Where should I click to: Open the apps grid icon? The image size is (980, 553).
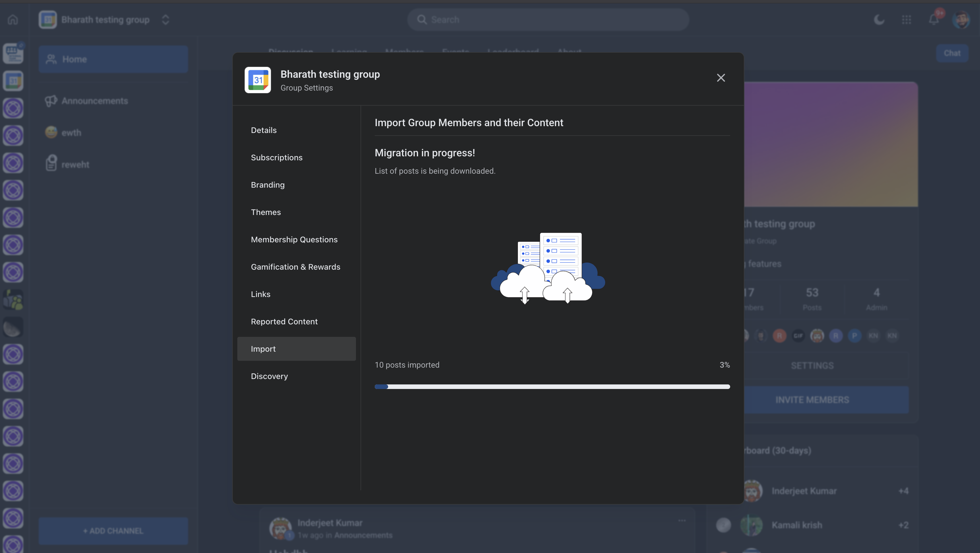pos(906,19)
